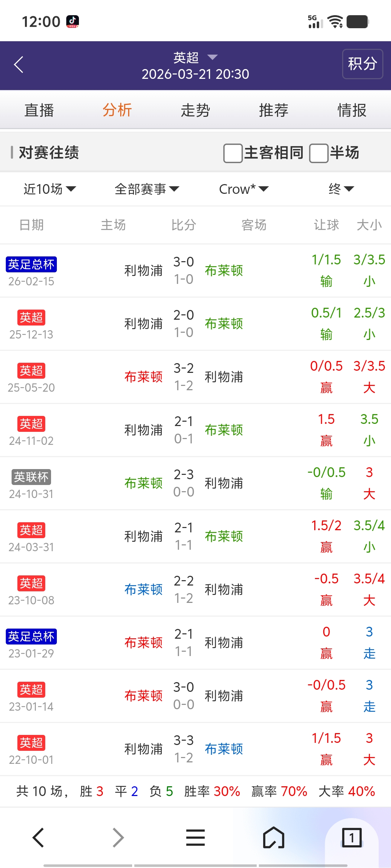Select the 直播 tab

tap(39, 110)
